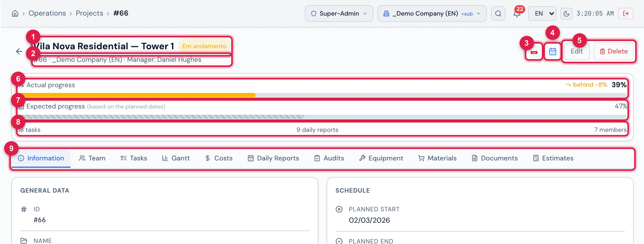Open the Gantt tab

pos(176,158)
